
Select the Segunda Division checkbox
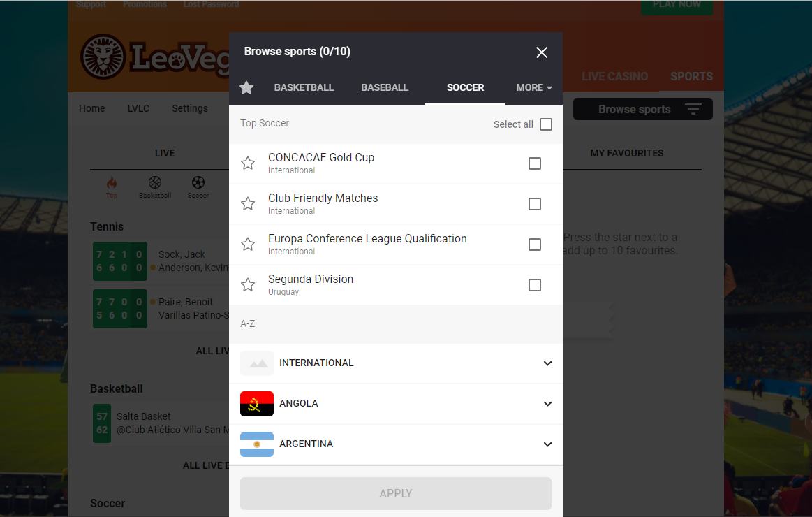pyautogui.click(x=534, y=285)
